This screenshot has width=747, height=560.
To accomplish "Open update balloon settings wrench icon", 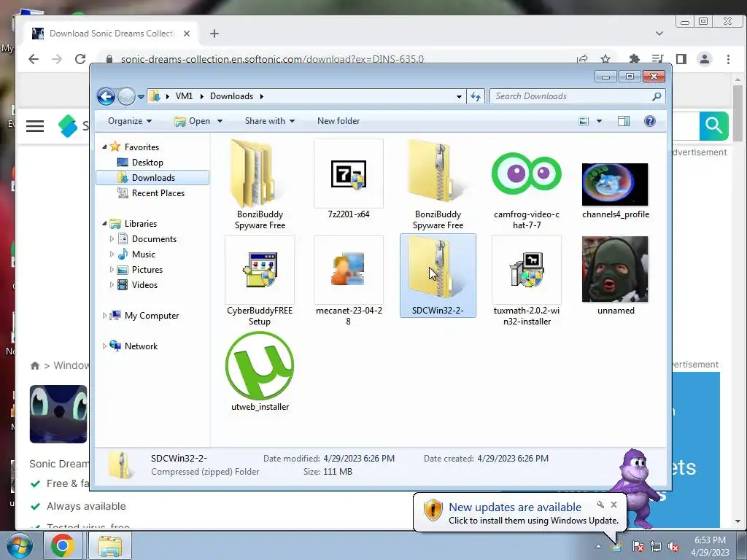I will (x=600, y=505).
